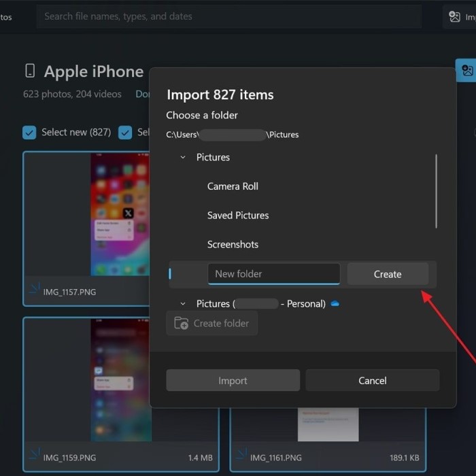Click the search file names box
Viewport: 476px width, 476px height.
click(x=229, y=16)
